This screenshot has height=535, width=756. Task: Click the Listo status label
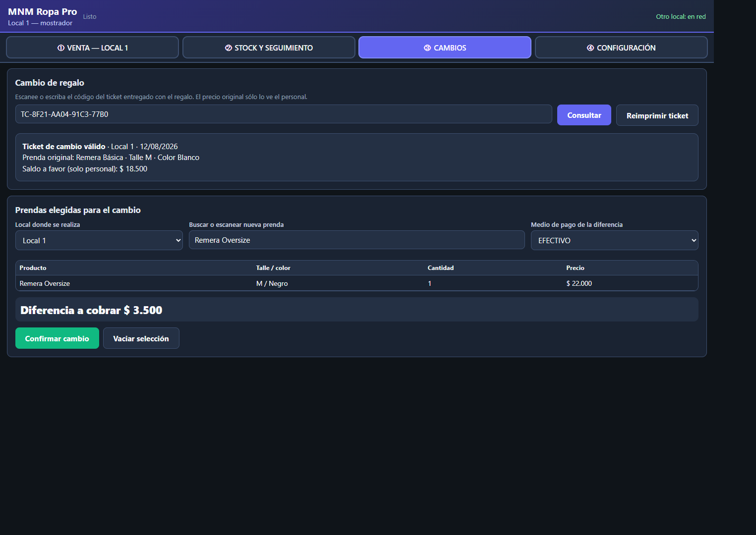point(90,16)
